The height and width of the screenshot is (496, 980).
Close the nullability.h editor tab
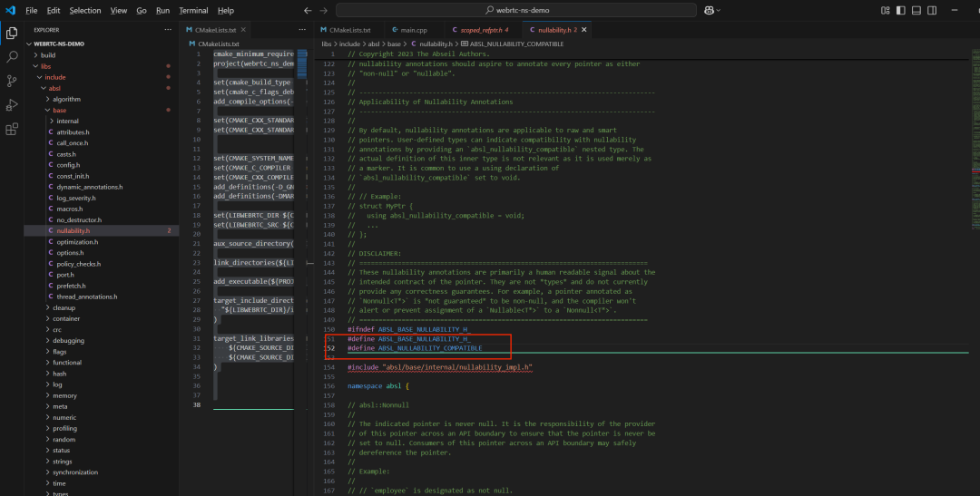click(x=585, y=30)
